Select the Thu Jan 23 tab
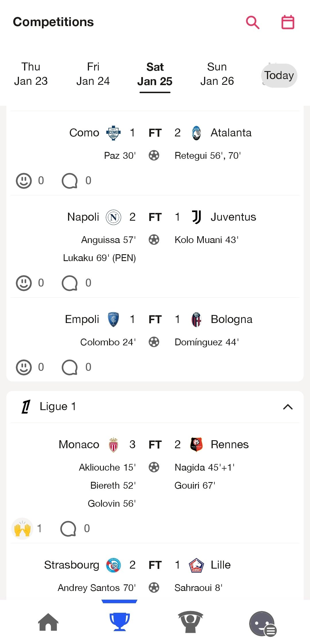The width and height of the screenshot is (310, 644). pos(31,74)
